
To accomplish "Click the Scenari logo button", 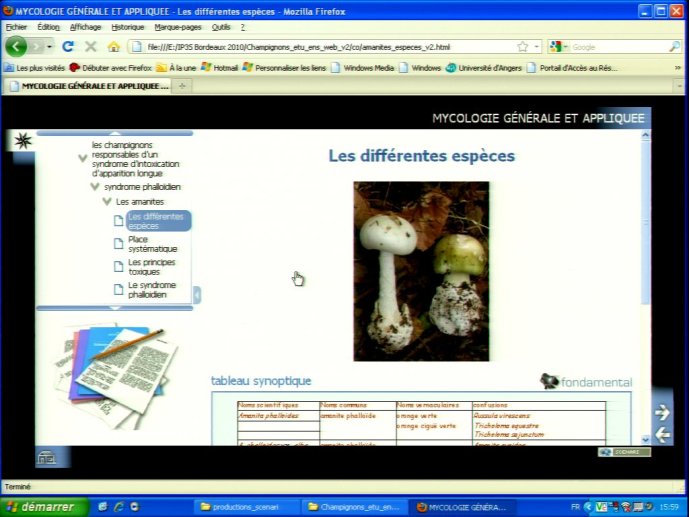I will pyautogui.click(x=624, y=452).
